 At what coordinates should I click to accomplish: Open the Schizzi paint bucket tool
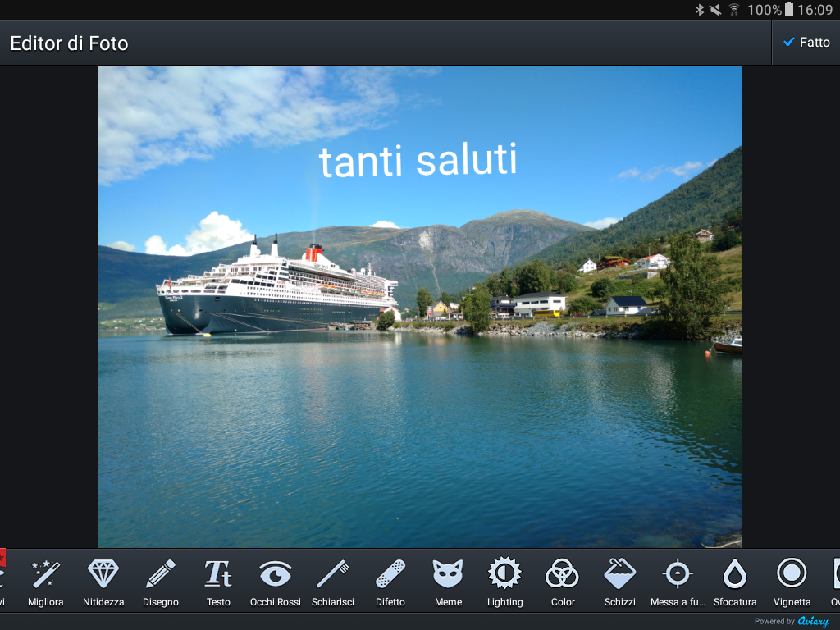pyautogui.click(x=620, y=582)
